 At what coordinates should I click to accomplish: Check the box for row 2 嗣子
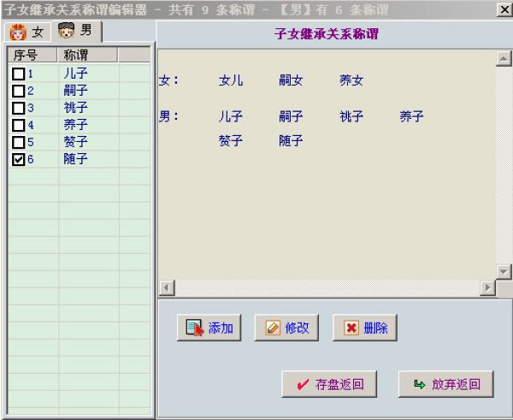tap(18, 91)
